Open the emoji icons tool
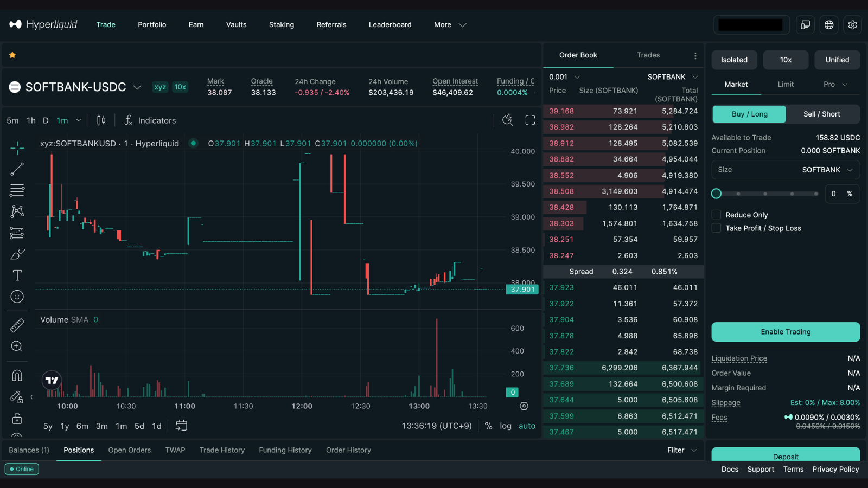This screenshot has height=488, width=868. tap(17, 297)
